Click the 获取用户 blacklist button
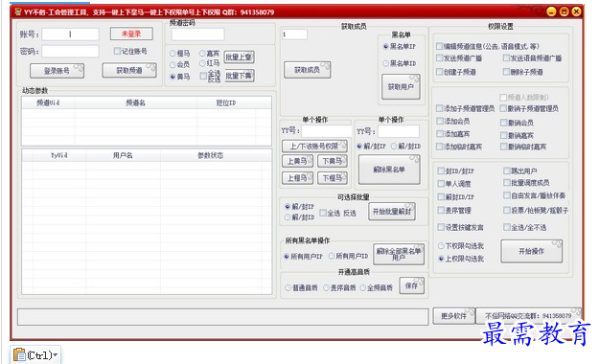The height and width of the screenshot is (364, 599). (401, 87)
